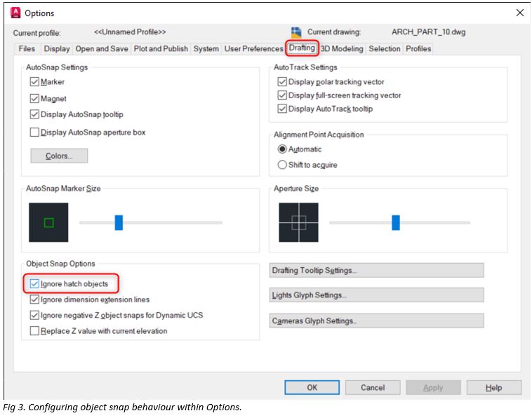Select the Drafting tab
This screenshot has width=532, height=418.
click(x=302, y=48)
